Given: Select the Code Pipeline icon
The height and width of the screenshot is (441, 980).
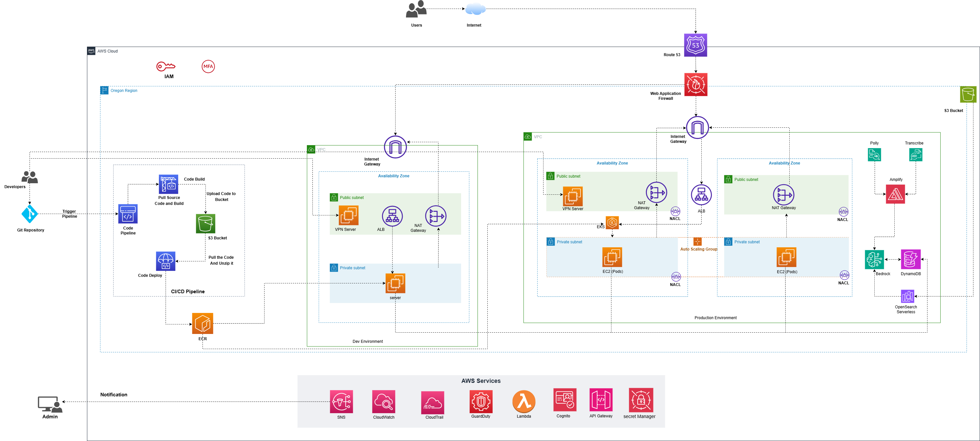Looking at the screenshot, I should click(128, 214).
